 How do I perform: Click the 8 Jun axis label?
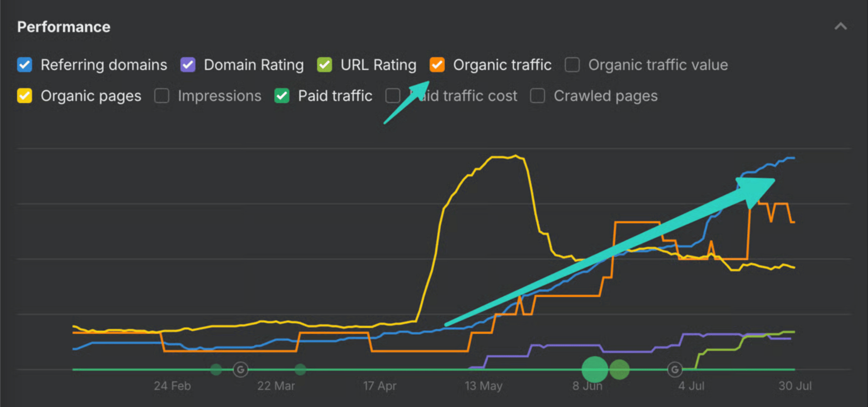[587, 386]
